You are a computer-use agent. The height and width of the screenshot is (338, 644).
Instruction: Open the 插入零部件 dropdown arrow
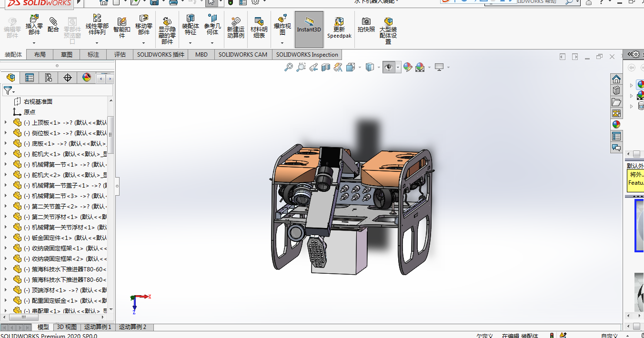coord(34,43)
